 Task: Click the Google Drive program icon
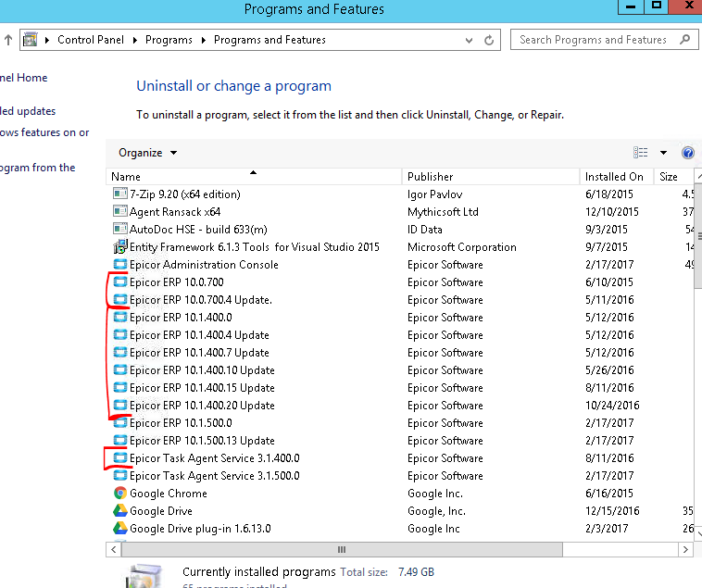tap(120, 510)
